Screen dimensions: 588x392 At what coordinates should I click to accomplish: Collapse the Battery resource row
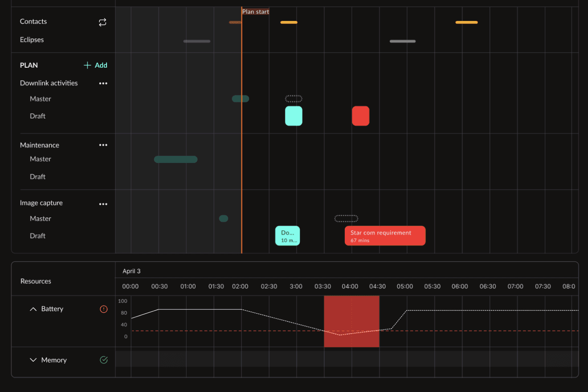33,309
